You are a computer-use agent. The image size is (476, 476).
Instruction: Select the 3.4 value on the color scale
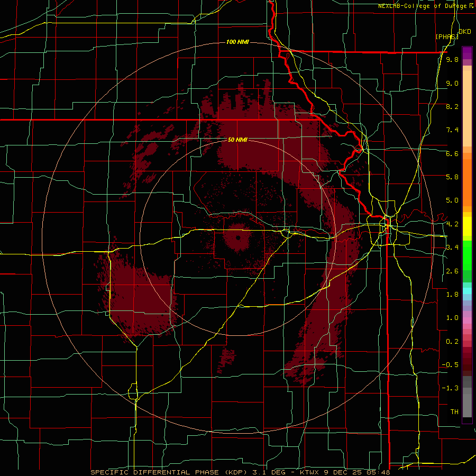pos(452,247)
